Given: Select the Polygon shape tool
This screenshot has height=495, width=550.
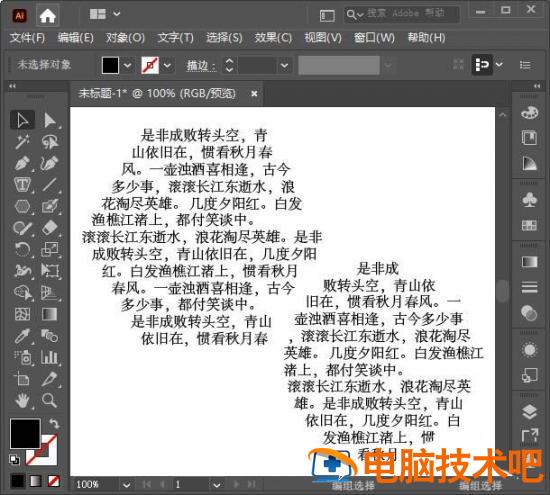Looking at the screenshot, I should (22, 206).
